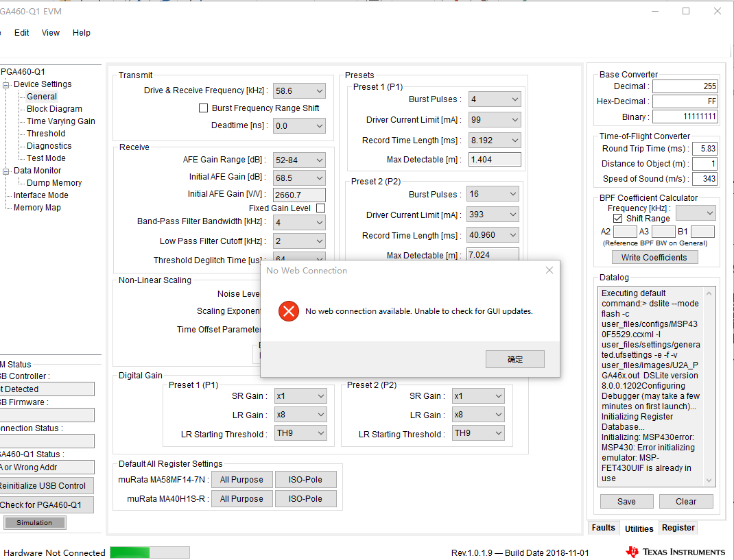Enable the Fixed Gain Level checkbox
734x560 pixels.
(x=320, y=208)
